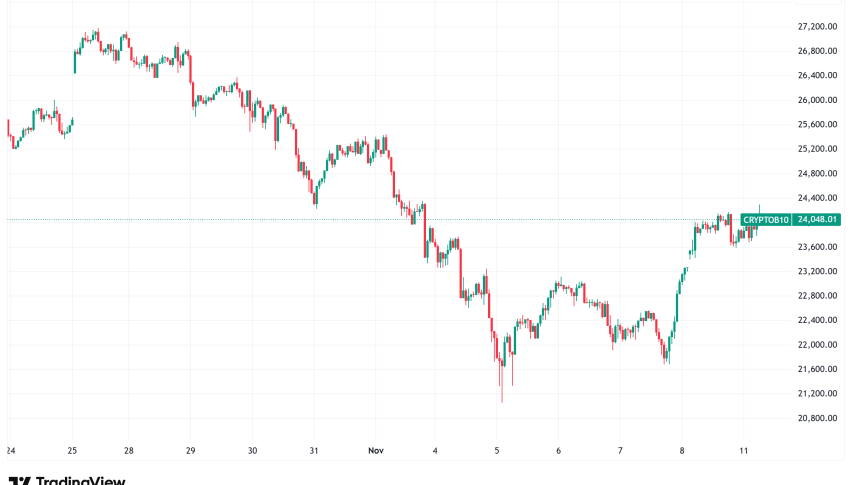Select the CRYPTOB10 symbol label

pyautogui.click(x=766, y=220)
